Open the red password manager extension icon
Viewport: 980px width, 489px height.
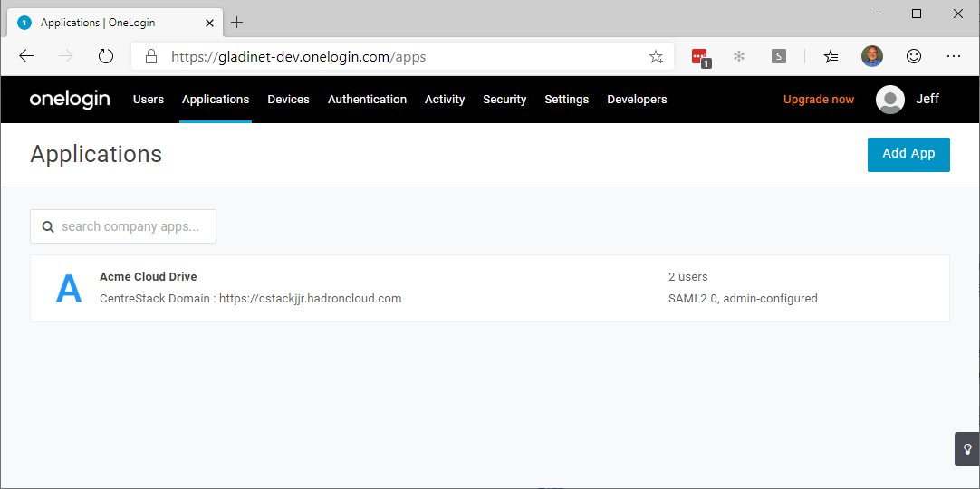tap(701, 57)
